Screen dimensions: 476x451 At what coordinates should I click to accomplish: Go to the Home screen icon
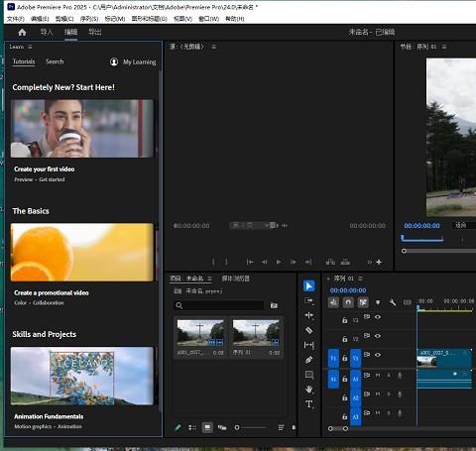[x=22, y=32]
